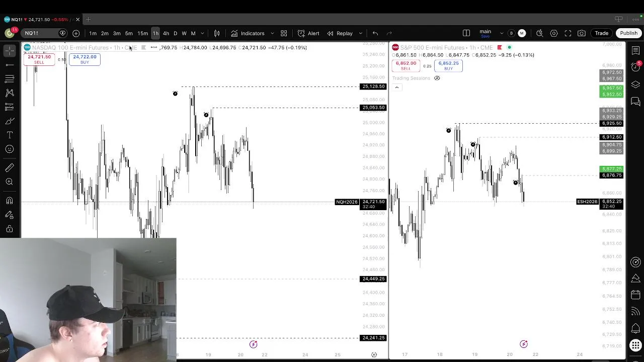Open chart settings hexagon icon
This screenshot has width=644, height=362.
[554, 33]
